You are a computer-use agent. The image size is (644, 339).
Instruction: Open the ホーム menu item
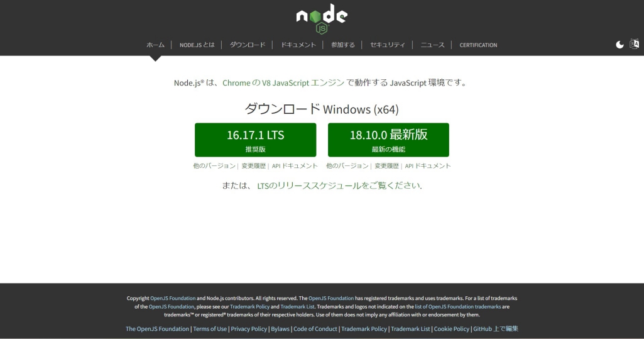tap(155, 45)
